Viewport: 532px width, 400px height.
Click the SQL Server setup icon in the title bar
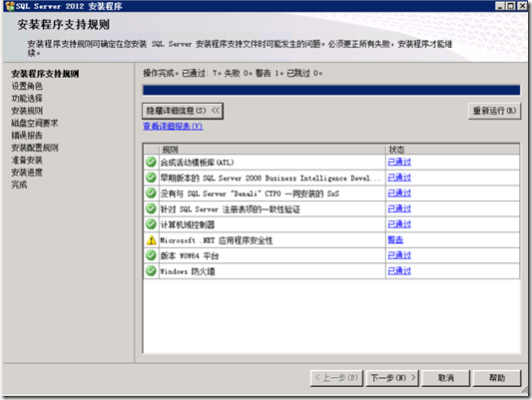point(10,6)
